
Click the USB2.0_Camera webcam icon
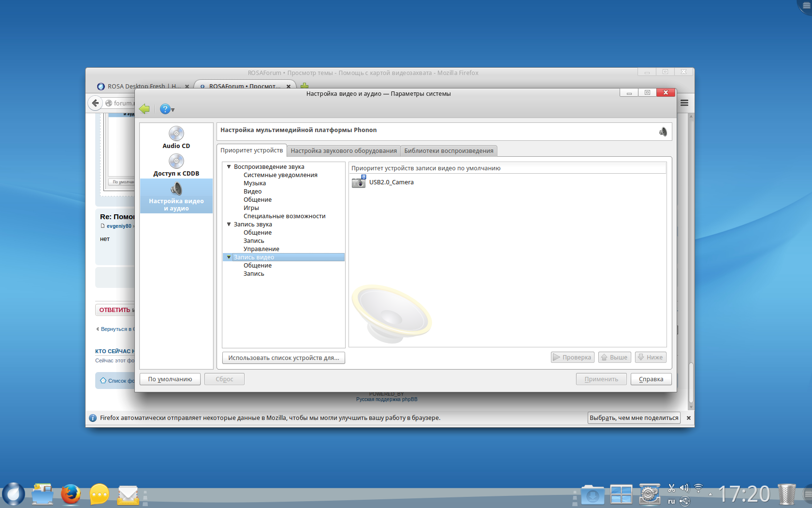pyautogui.click(x=359, y=182)
